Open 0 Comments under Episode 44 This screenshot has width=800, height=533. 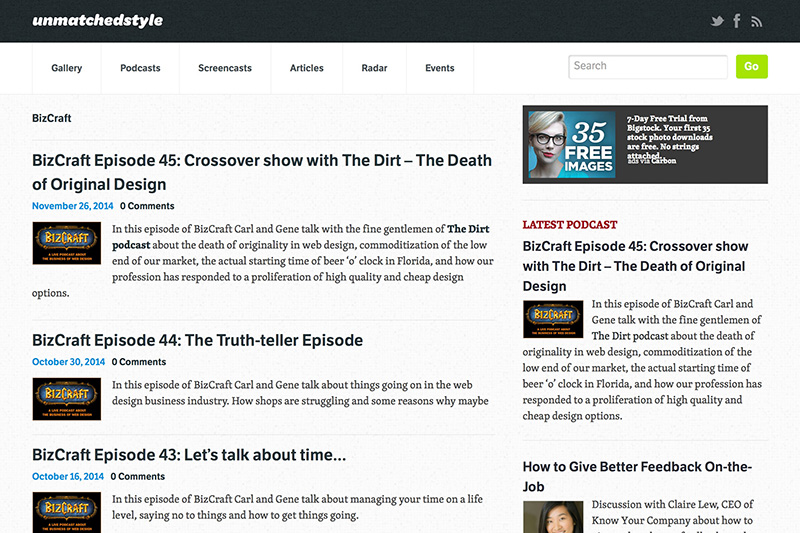tap(139, 362)
